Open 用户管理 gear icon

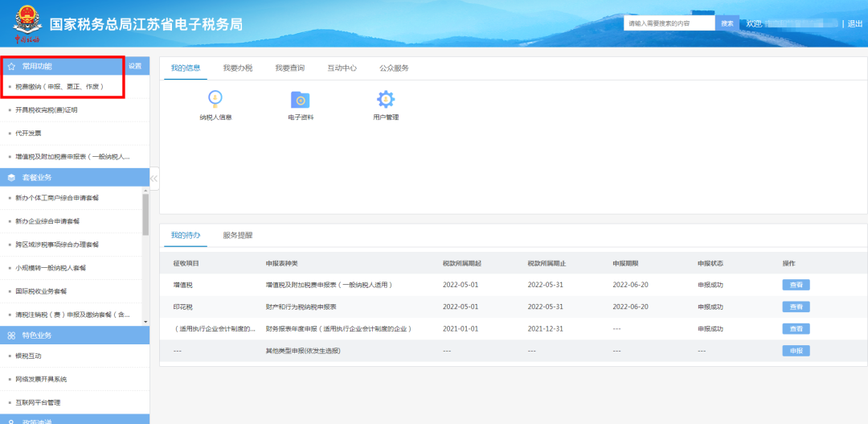coord(386,100)
